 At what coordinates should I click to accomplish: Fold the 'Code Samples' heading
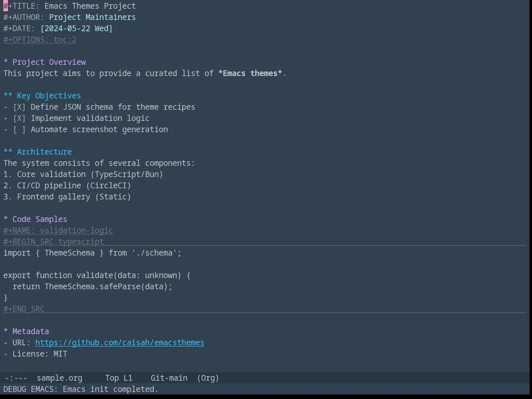6,219
